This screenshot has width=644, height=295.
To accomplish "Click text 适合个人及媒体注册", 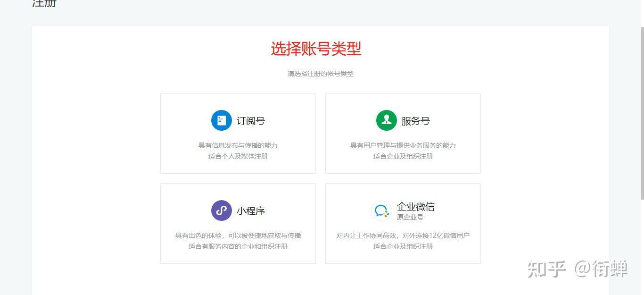I will [238, 156].
